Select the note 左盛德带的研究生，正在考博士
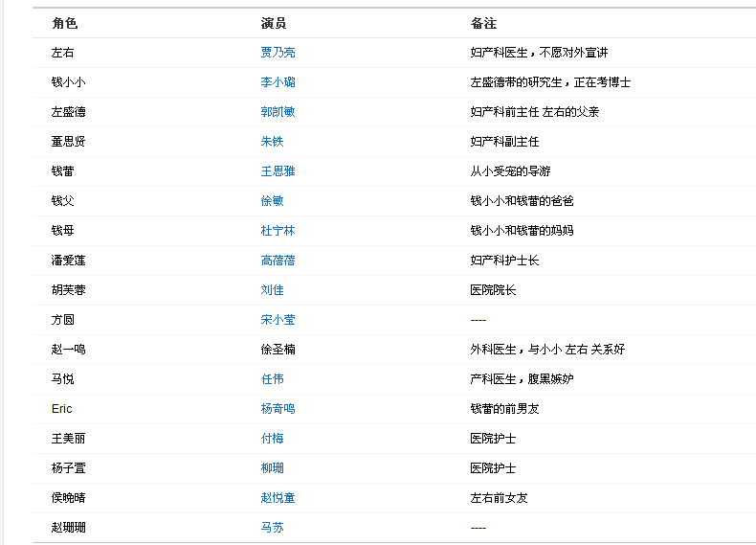 pyautogui.click(x=550, y=82)
